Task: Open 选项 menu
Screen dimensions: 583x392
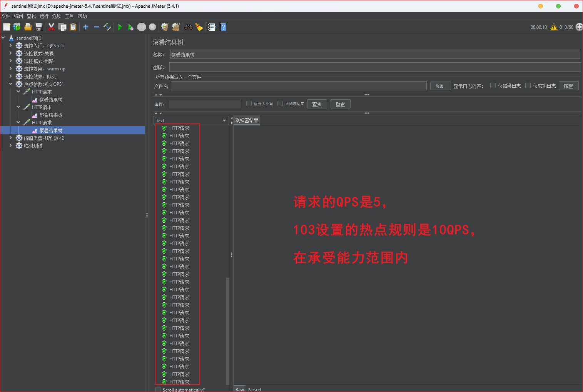Action: click(57, 16)
